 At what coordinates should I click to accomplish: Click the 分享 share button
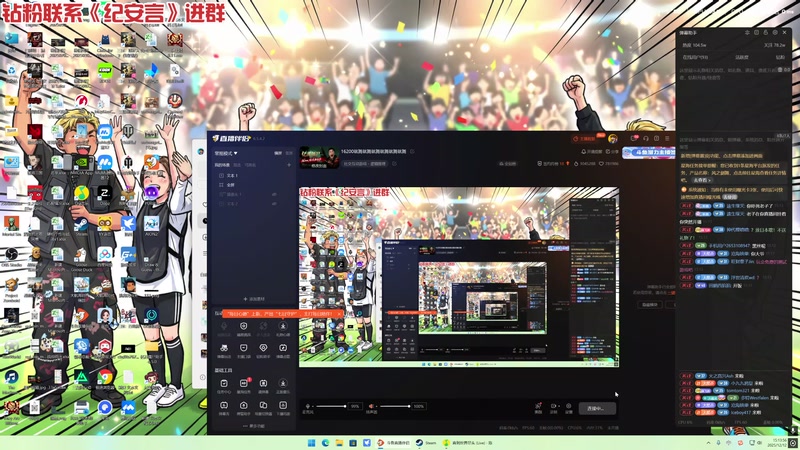point(612,152)
